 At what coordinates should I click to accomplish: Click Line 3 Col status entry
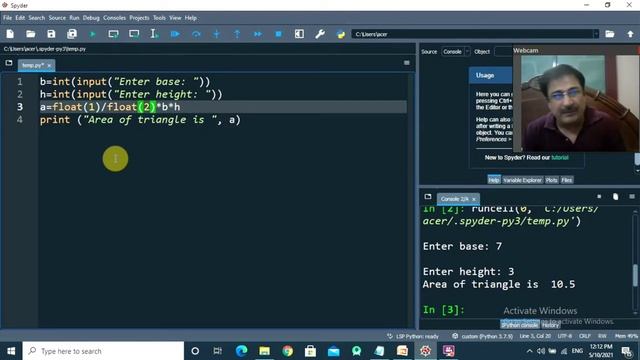click(x=535, y=336)
